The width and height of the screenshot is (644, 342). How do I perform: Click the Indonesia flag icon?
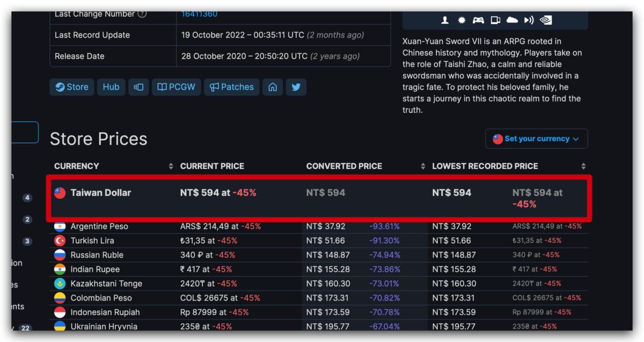(60, 312)
